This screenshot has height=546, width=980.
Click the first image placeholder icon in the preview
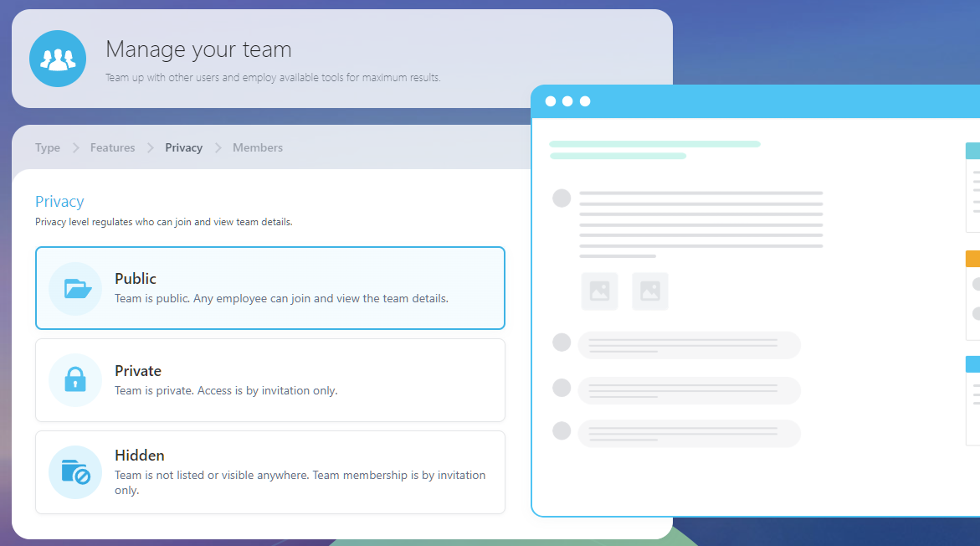tap(599, 291)
